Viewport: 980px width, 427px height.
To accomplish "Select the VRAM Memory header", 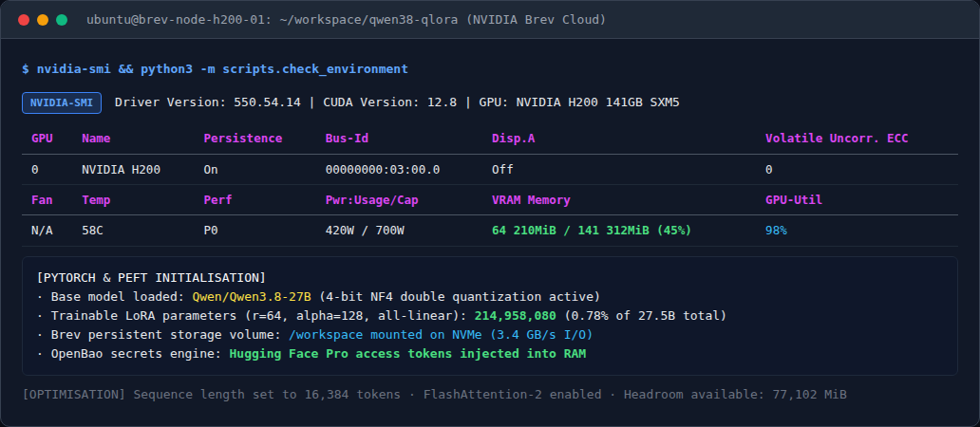I will pyautogui.click(x=531, y=200).
